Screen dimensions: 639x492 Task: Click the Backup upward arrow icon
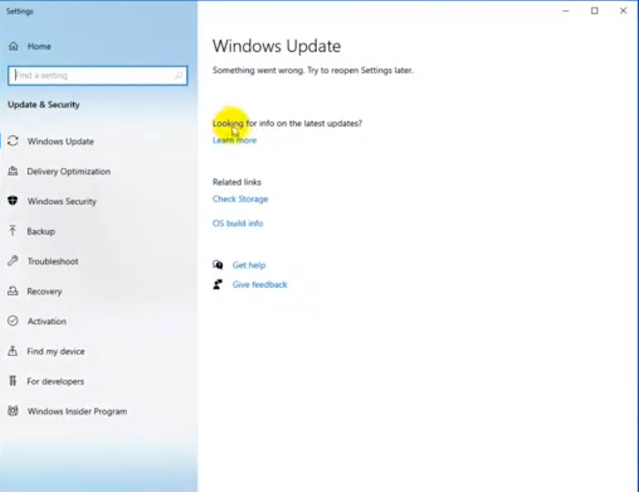(x=13, y=231)
